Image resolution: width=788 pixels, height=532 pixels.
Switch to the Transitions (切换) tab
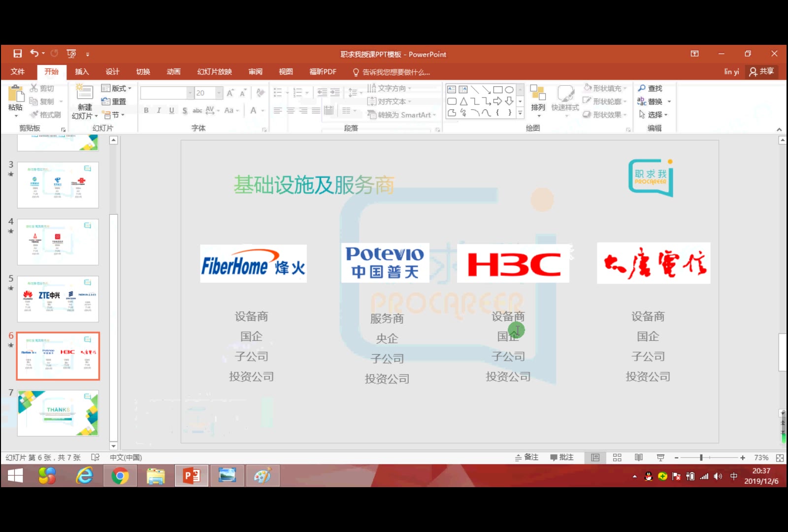[143, 71]
